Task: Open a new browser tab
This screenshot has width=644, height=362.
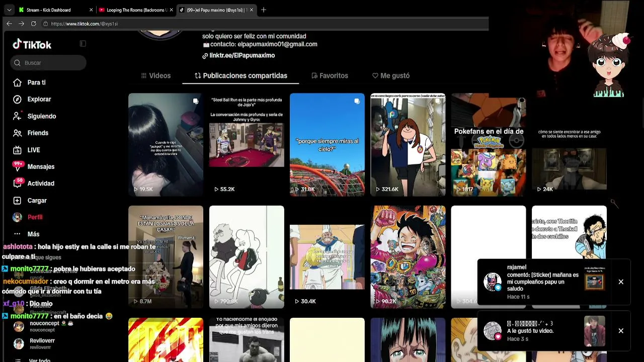Action: pyautogui.click(x=264, y=10)
